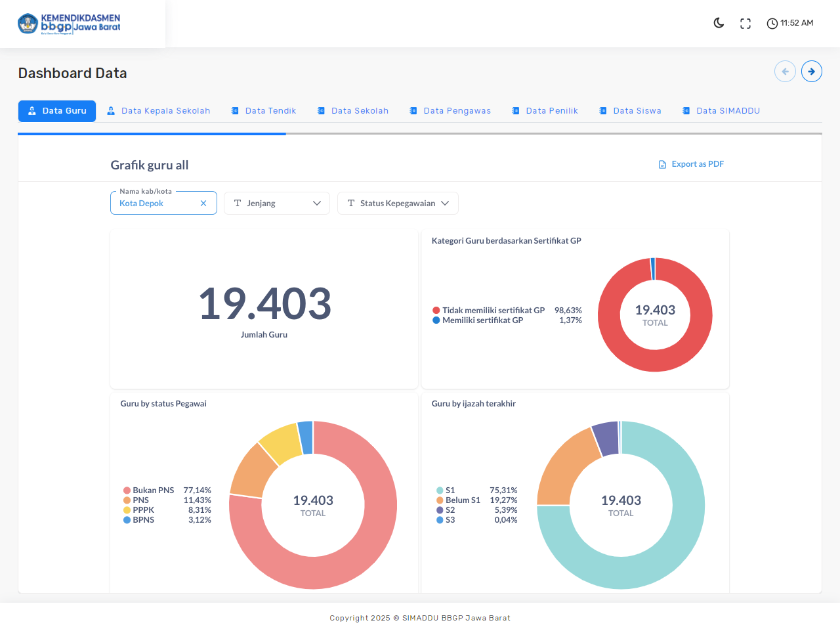Viewport: 840px width, 633px height.
Task: Select the Data Siswa tab
Action: 630,111
